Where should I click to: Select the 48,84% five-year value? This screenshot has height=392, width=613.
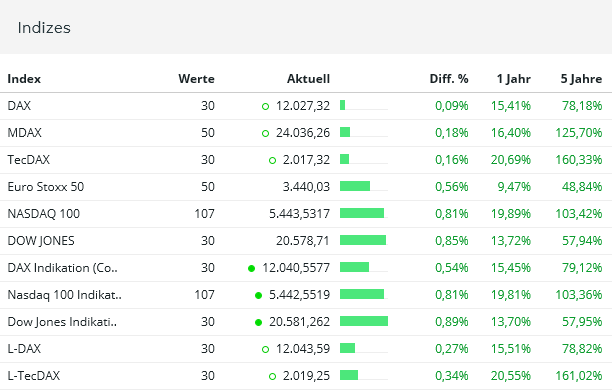[582, 187]
